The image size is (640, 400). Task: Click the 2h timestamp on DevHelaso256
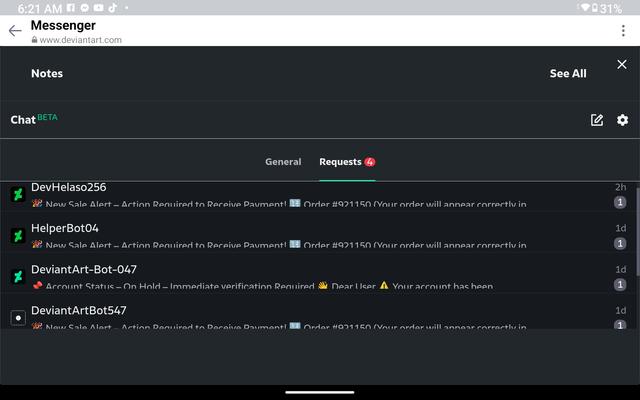pyautogui.click(x=620, y=187)
